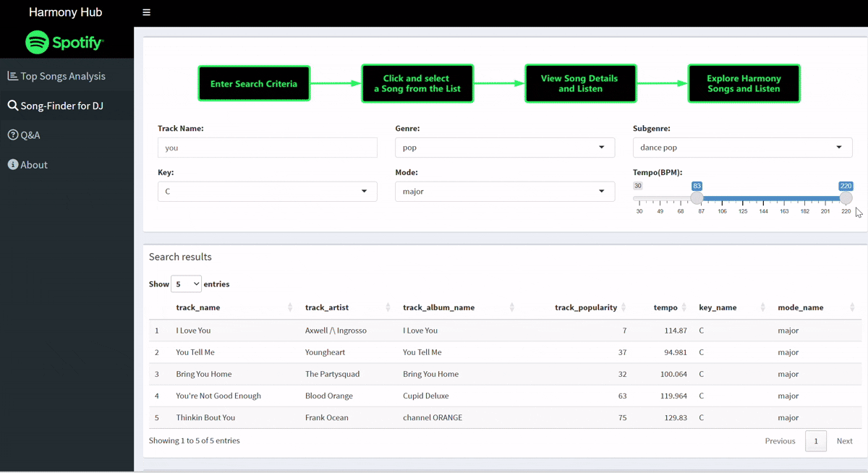868x473 pixels.
Task: Select the Bring You Home track name
Action: pos(203,374)
